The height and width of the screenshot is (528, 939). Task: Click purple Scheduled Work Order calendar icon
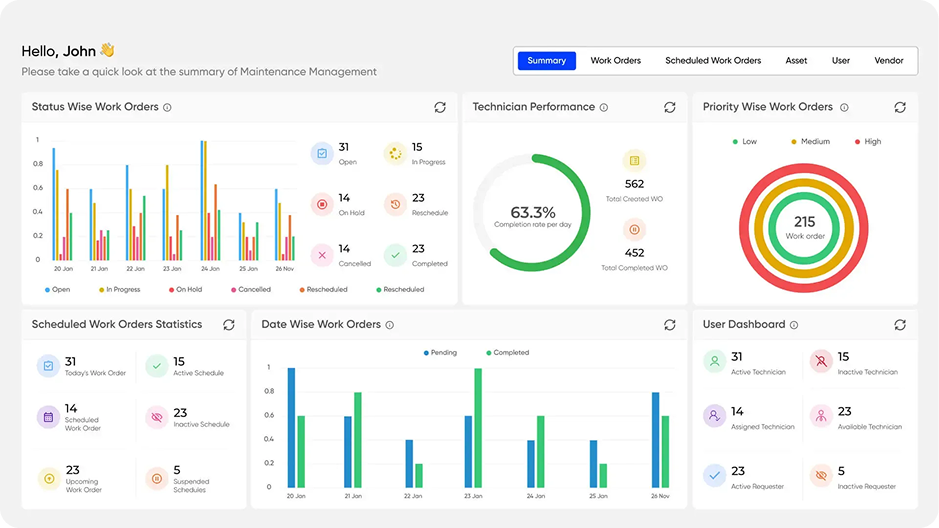49,417
